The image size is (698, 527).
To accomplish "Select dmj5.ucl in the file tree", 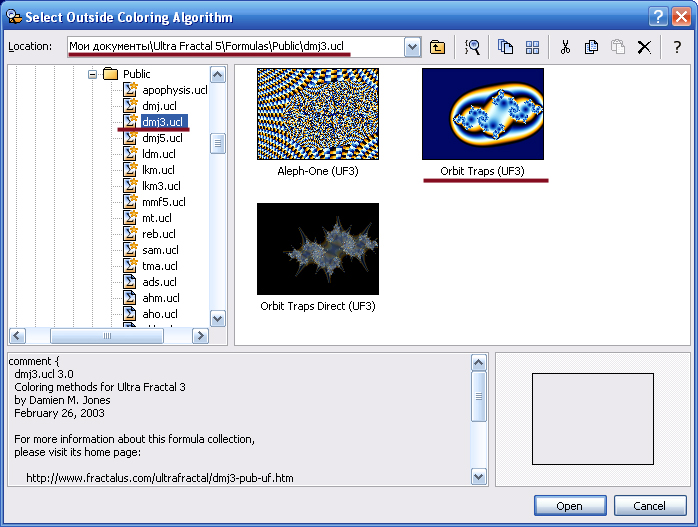I will [x=162, y=138].
